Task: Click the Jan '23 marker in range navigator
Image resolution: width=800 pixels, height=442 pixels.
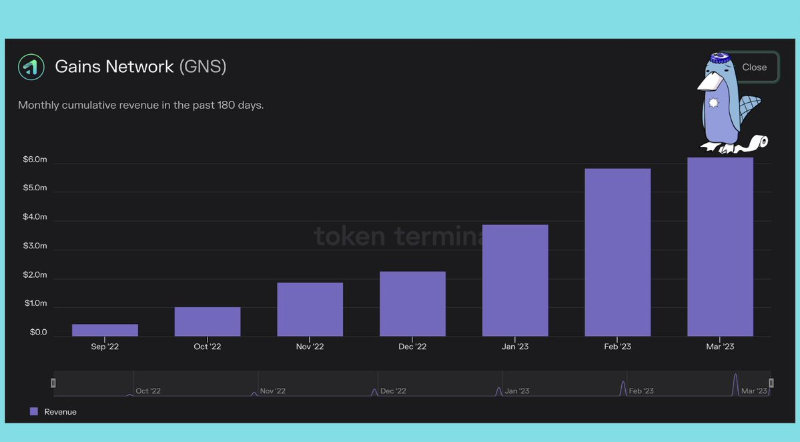Action: coord(499,390)
